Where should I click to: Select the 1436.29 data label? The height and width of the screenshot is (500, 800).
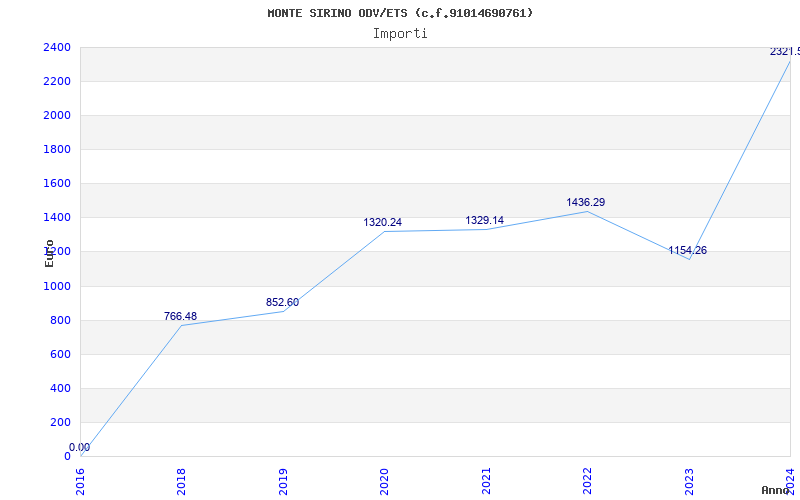tap(585, 203)
